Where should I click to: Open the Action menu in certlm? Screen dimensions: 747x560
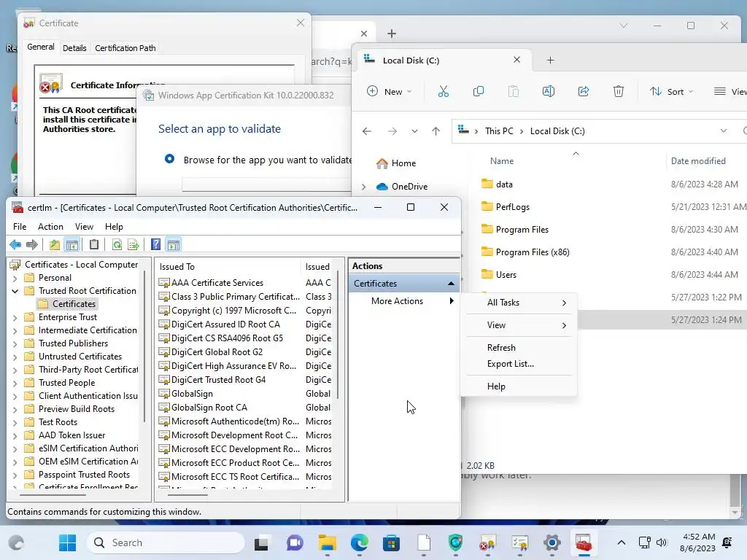pos(50,227)
